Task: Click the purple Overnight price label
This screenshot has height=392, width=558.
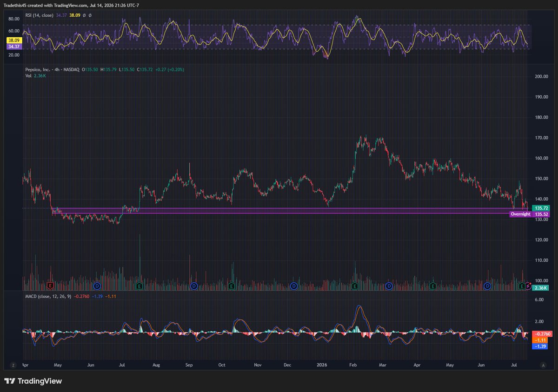Action: click(x=520, y=214)
